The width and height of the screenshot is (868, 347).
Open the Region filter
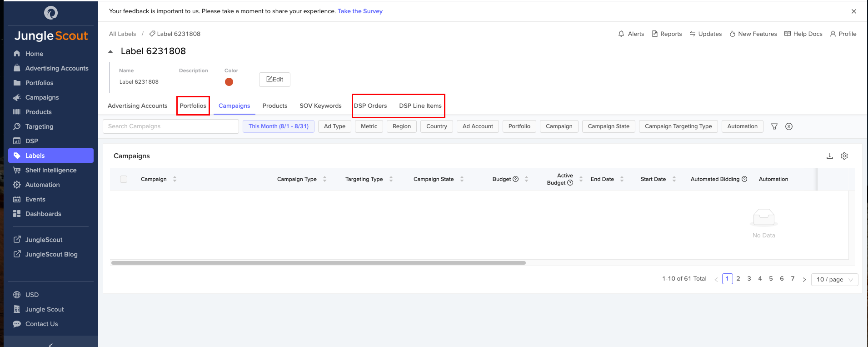click(x=402, y=126)
